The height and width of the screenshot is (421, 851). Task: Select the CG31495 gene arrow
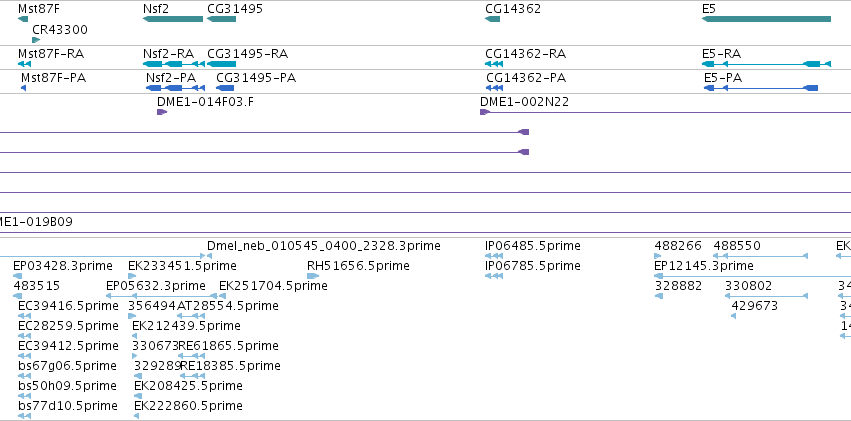pyautogui.click(x=221, y=19)
